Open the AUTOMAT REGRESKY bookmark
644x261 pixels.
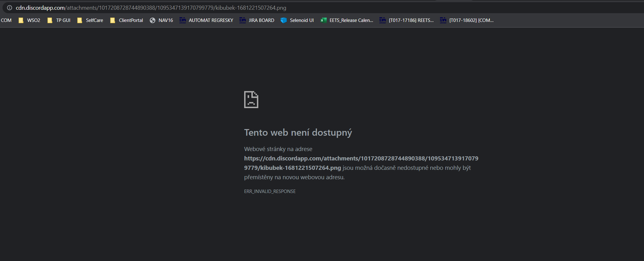(x=206, y=20)
